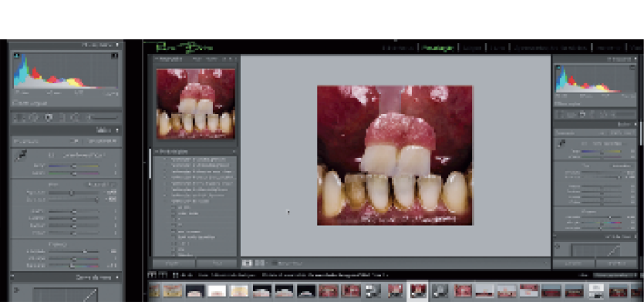
Task: Select Spot Removal tool in enlarged inset panel
Action: pyautogui.click(x=34, y=118)
